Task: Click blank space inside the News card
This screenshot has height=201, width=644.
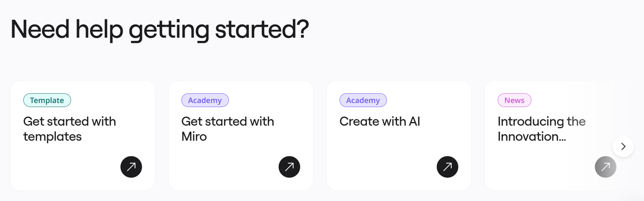Action: [x=538, y=164]
